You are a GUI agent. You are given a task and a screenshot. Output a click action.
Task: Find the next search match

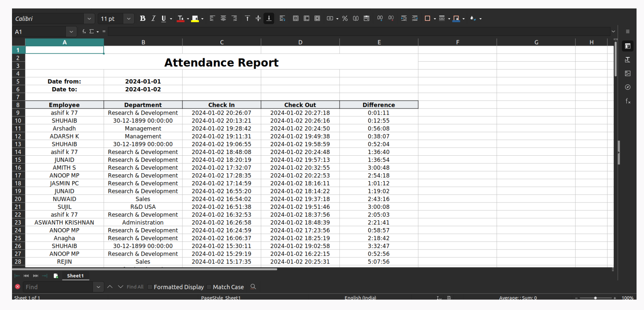[120, 287]
